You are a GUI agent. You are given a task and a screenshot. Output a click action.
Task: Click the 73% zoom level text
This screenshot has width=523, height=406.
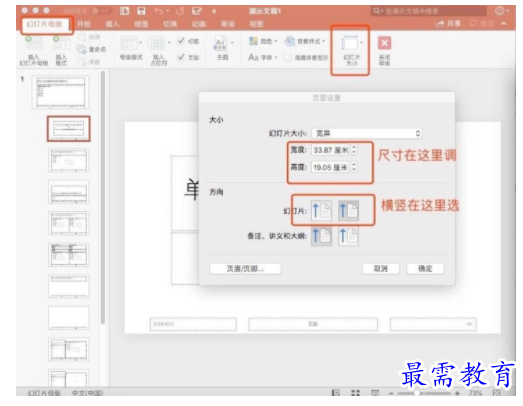tap(475, 393)
